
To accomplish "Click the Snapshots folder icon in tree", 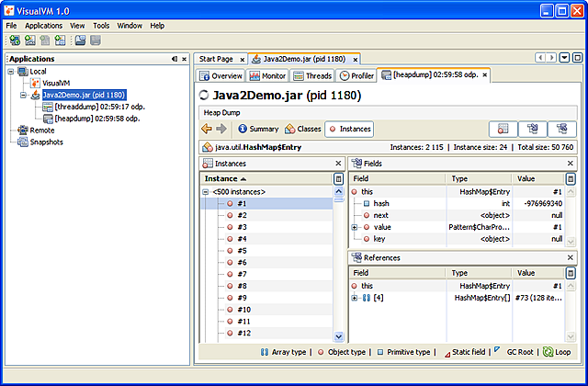I will tap(23, 142).
